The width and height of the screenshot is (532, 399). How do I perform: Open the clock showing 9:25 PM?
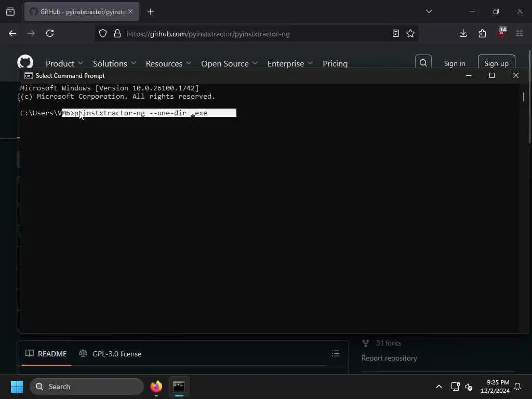[495, 387]
